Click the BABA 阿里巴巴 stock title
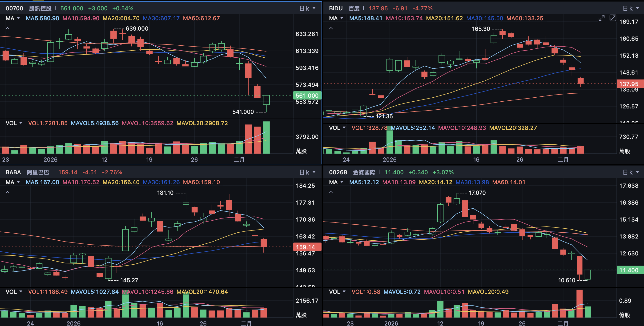Viewport: 644px width, 326px height. tap(27, 172)
